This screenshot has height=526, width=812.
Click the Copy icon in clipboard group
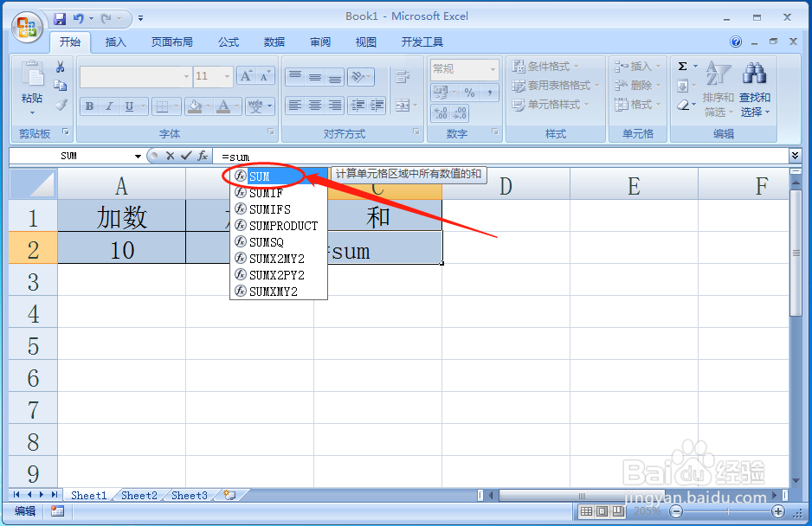click(x=61, y=86)
